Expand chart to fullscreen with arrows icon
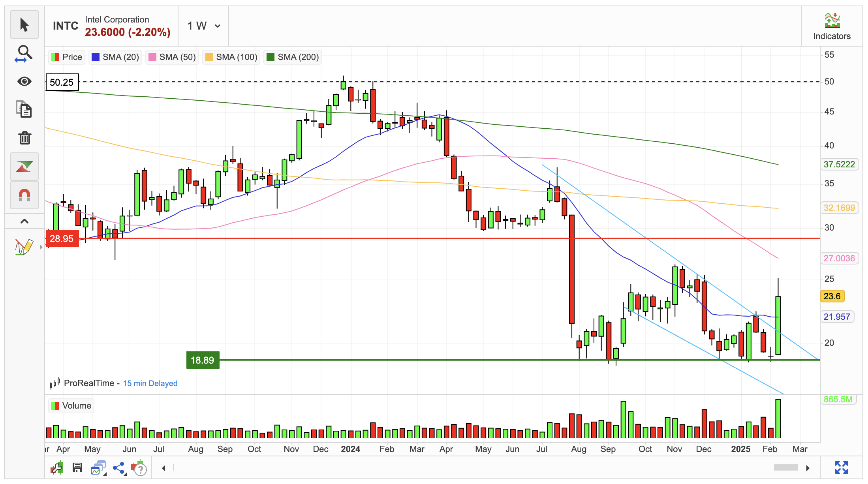The height and width of the screenshot is (484, 868). 842,467
